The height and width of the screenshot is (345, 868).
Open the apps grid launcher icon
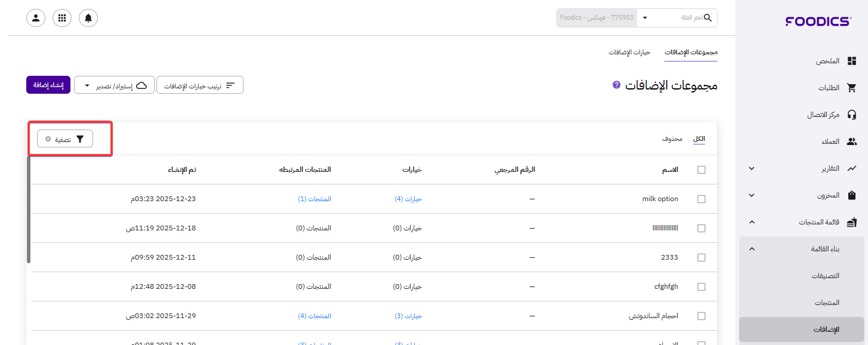tap(62, 18)
